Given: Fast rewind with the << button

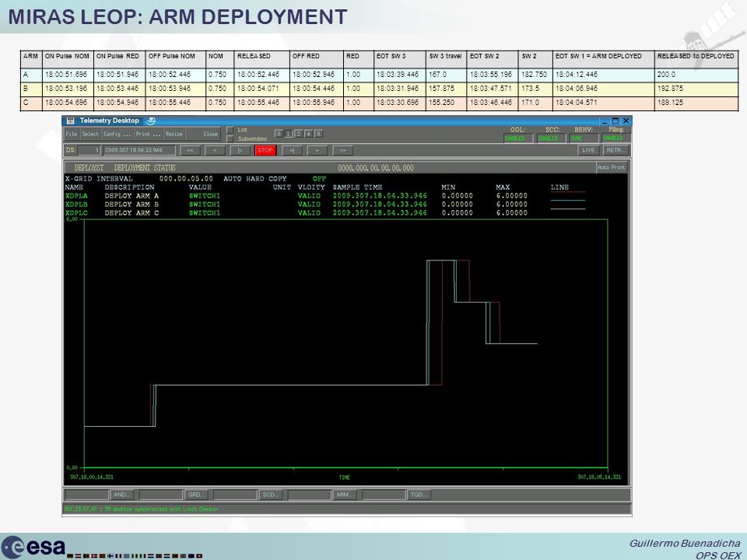Looking at the screenshot, I should pyautogui.click(x=190, y=150).
